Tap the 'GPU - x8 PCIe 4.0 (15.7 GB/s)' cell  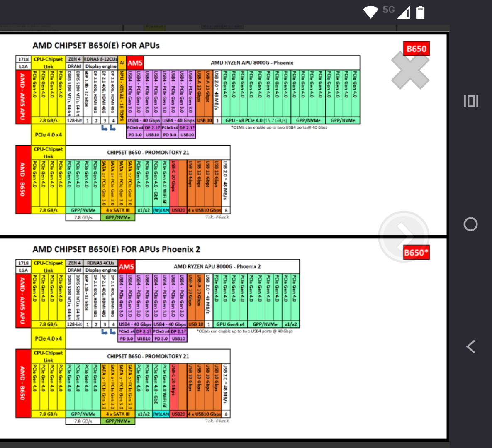(x=256, y=120)
